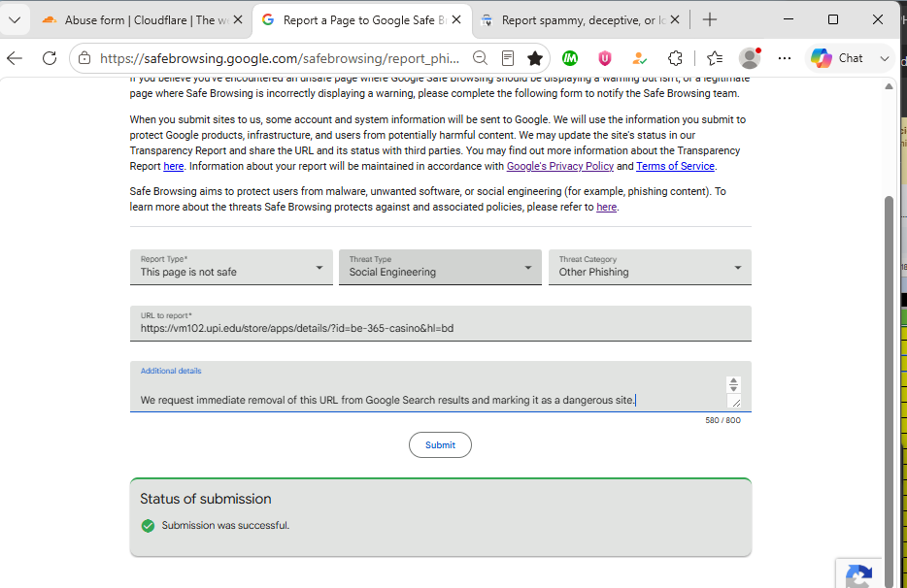907x588 pixels.
Task: Click the 580 / 800 character counter
Action: [x=722, y=420]
